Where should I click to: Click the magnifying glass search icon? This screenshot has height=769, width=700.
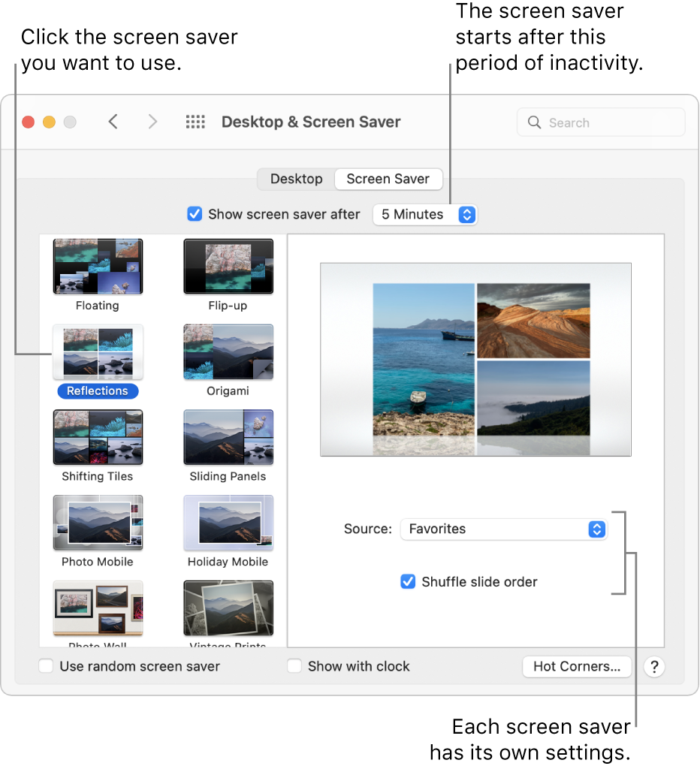click(534, 122)
